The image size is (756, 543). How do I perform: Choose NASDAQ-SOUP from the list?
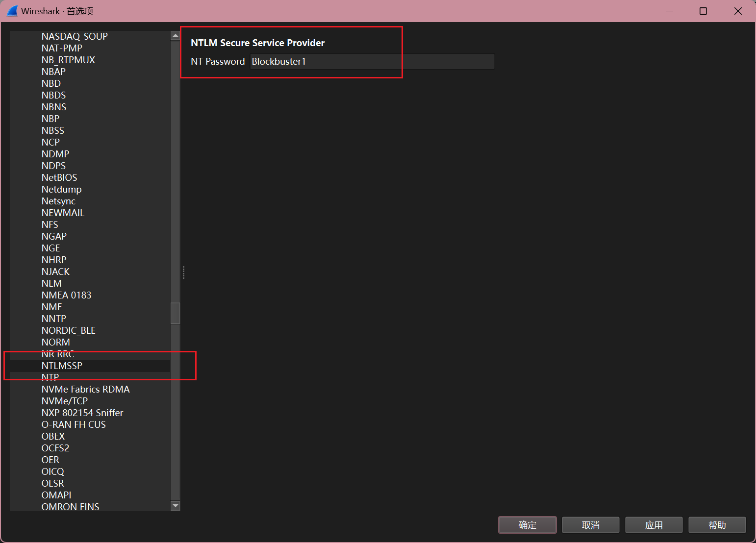point(75,36)
